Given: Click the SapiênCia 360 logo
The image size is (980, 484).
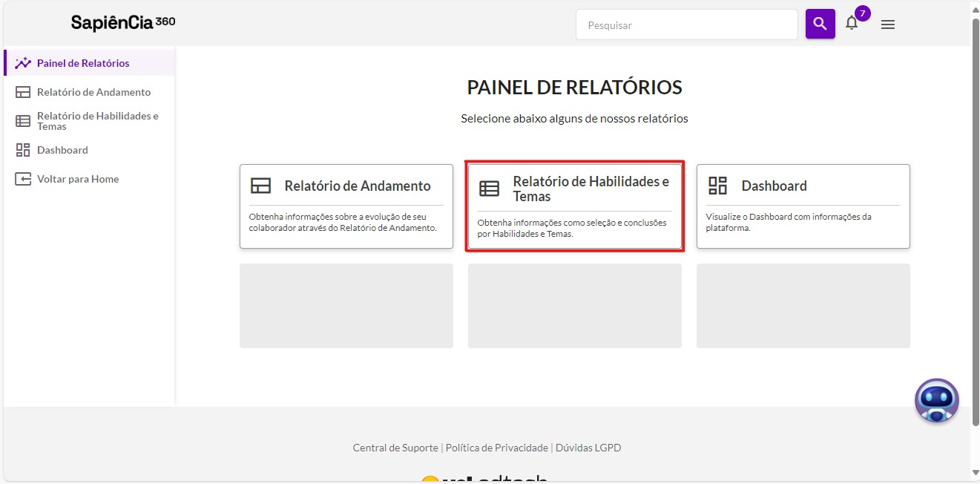Looking at the screenshot, I should [x=123, y=22].
